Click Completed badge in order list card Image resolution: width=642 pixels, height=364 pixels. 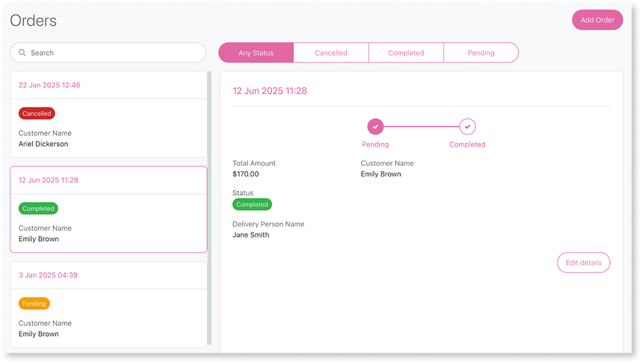[38, 208]
